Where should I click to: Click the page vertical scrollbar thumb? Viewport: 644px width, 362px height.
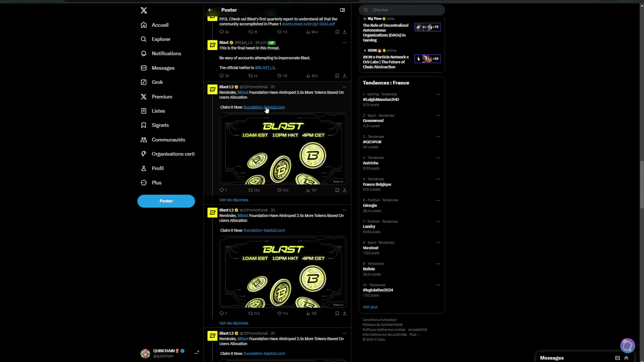click(641, 185)
